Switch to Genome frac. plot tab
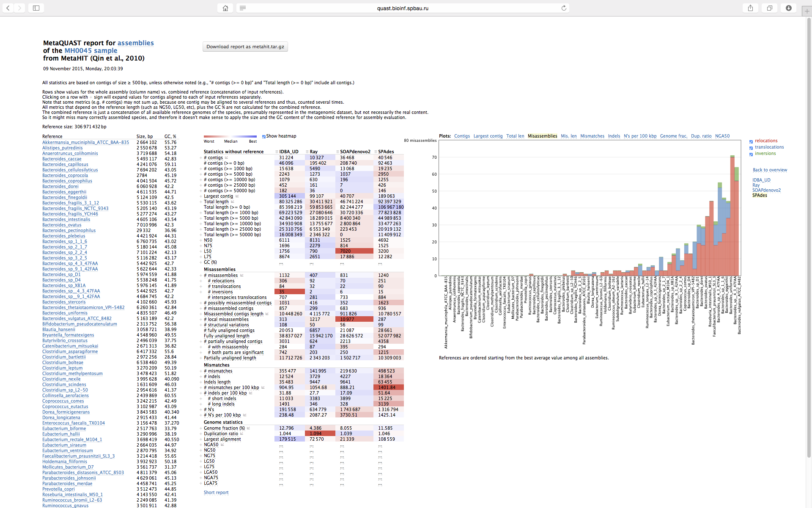This screenshot has height=508, width=812. coord(673,136)
